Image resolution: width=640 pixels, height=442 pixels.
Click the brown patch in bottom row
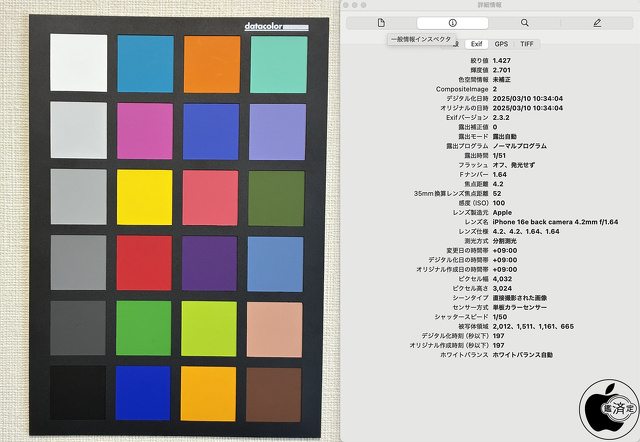(275, 391)
